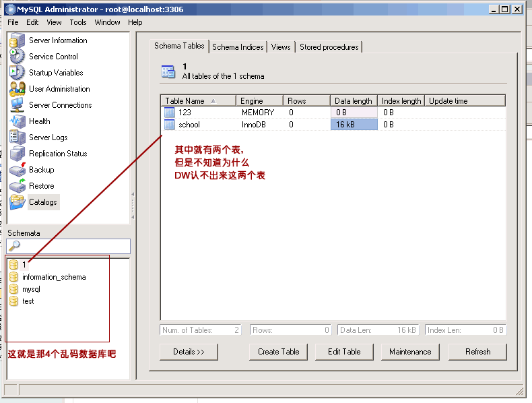The image size is (532, 403).
Task: Click the Edit Table button
Action: click(344, 352)
